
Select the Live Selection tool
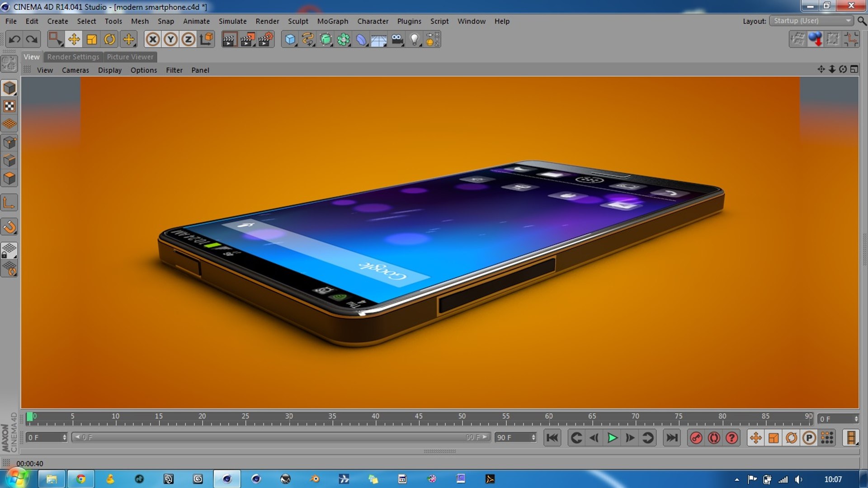tap(55, 39)
